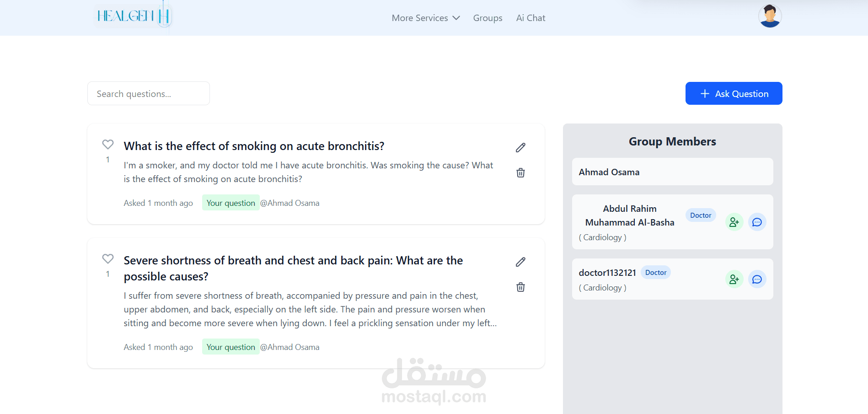Viewport: 868px width, 414px height.
Task: Click the Ask Question button
Action: pyautogui.click(x=734, y=93)
